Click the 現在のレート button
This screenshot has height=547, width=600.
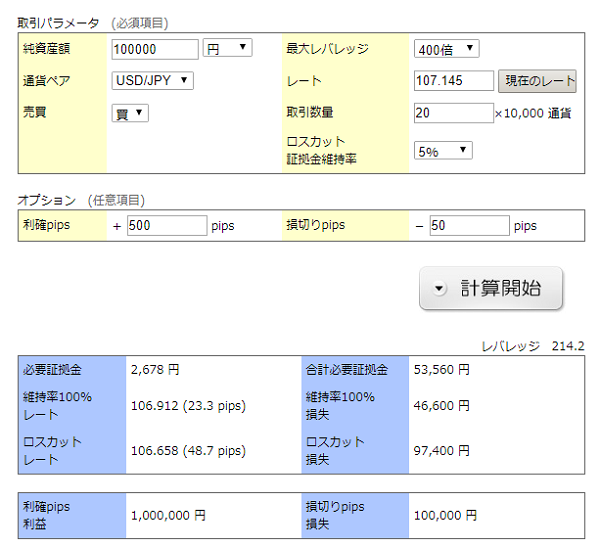[x=537, y=81]
